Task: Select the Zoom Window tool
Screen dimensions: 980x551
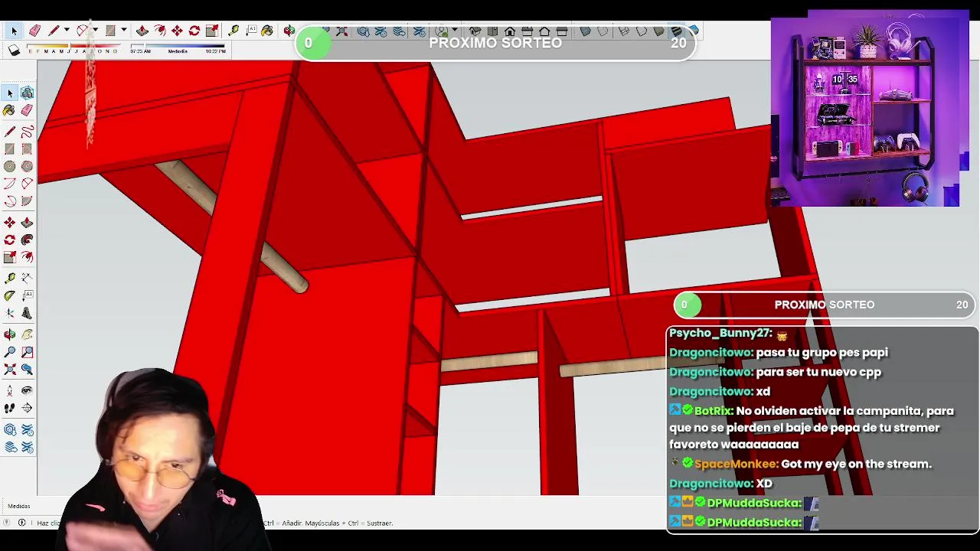Action: [x=27, y=352]
